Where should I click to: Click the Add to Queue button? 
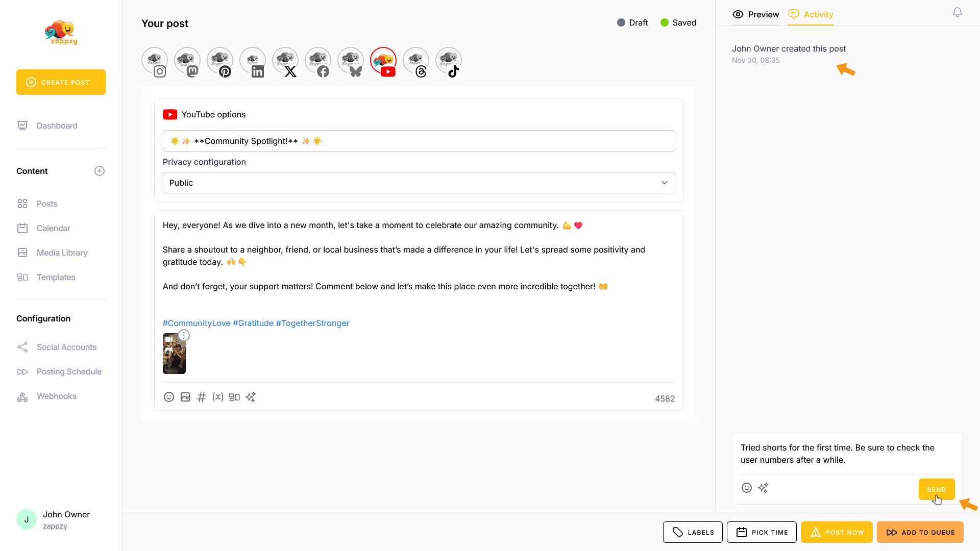[x=920, y=532]
